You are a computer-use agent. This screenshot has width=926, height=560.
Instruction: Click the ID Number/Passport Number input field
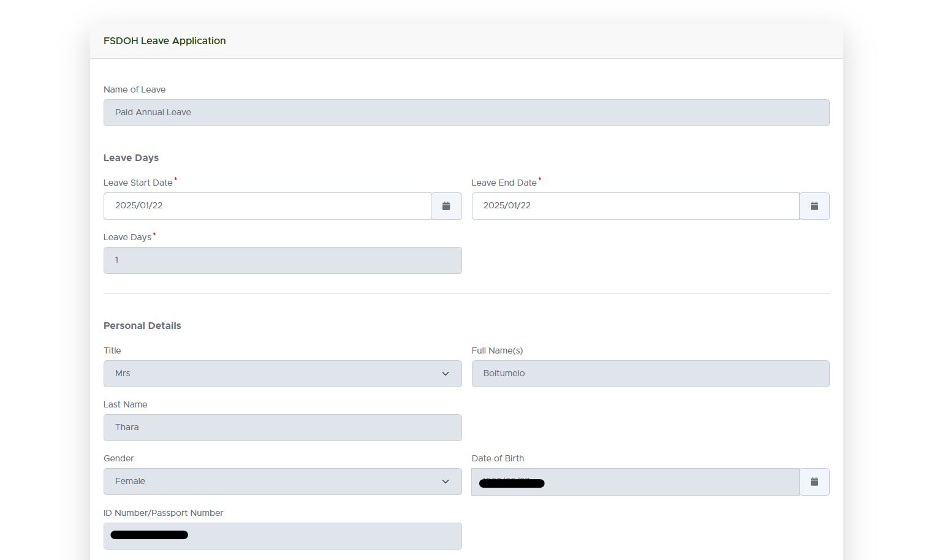(x=283, y=536)
